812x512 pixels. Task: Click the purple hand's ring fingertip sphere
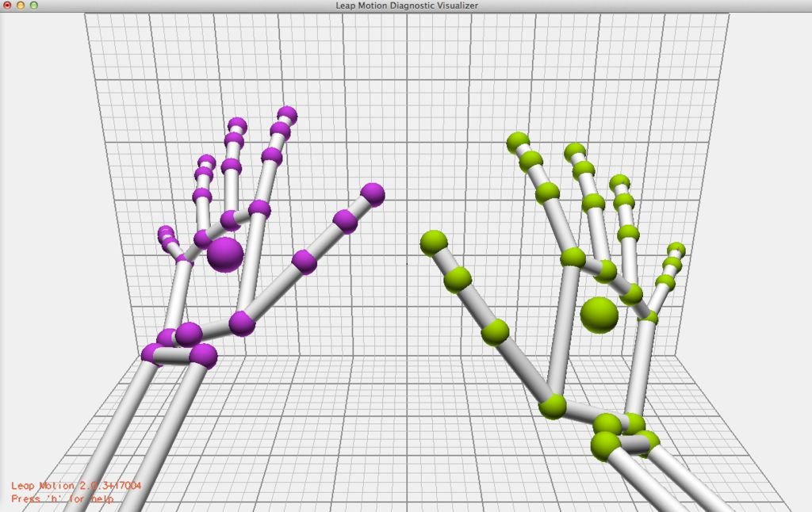click(x=207, y=162)
